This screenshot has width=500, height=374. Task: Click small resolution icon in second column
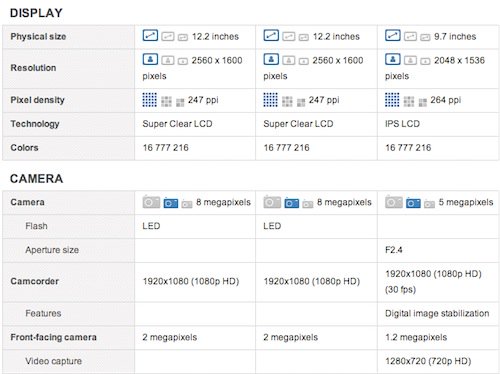(x=303, y=61)
